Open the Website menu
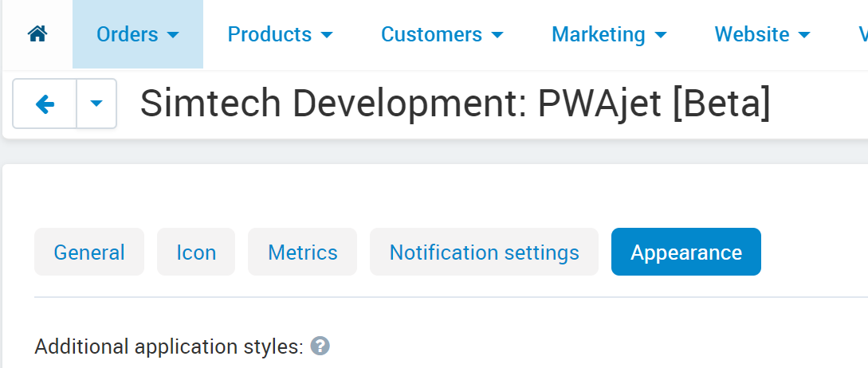 click(x=762, y=34)
